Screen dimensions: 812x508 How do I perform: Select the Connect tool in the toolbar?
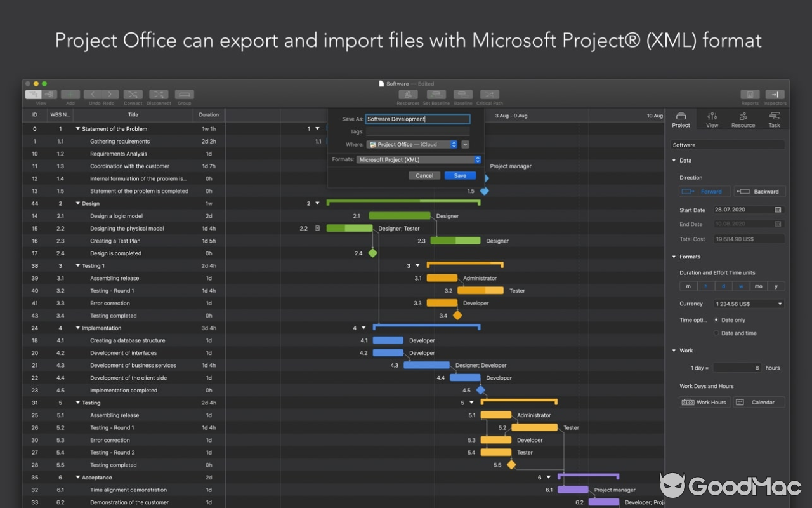pos(133,94)
